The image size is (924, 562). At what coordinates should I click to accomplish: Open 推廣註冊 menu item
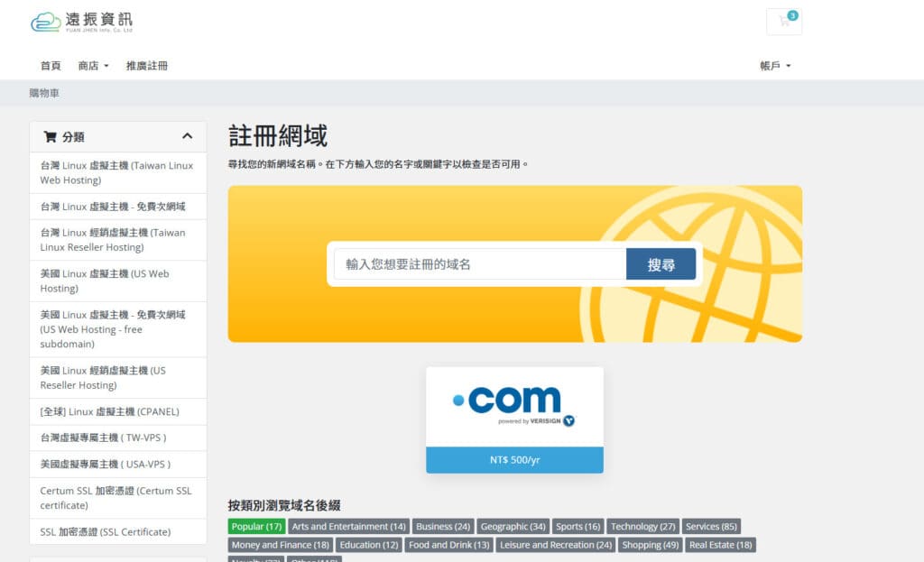click(147, 65)
